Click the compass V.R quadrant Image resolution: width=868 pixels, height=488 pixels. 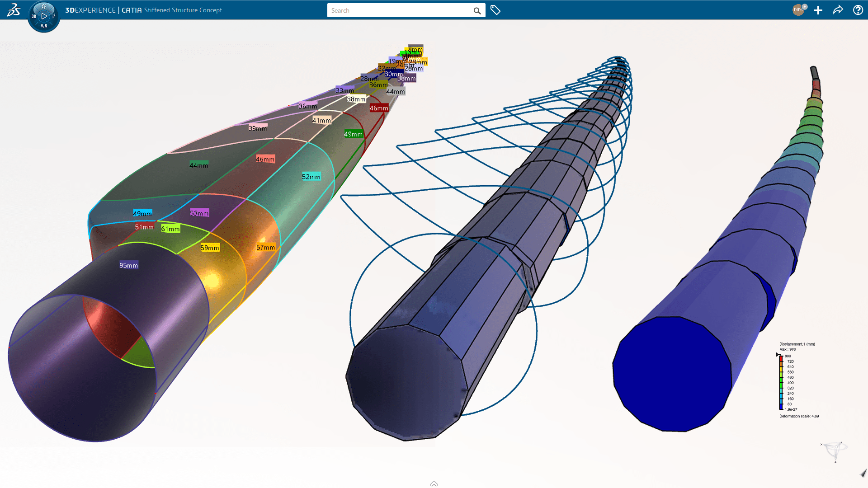coord(44,26)
